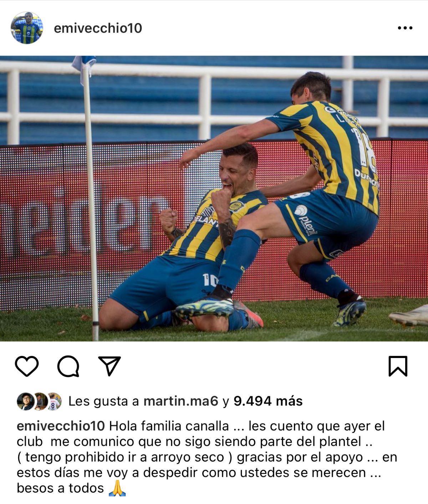The height and width of the screenshot is (504, 428).
Task: Tap the praying hands emoji in the caption
Action: click(117, 488)
